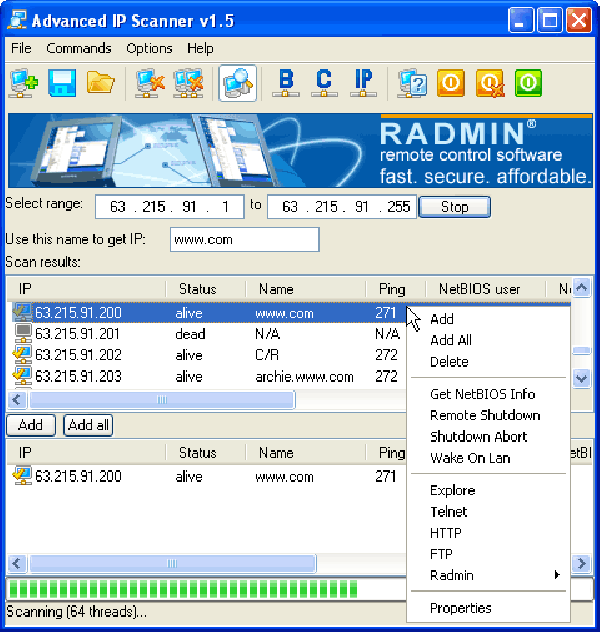Sort scan results by Ping column header
The height and width of the screenshot is (632, 600).
pos(395,289)
